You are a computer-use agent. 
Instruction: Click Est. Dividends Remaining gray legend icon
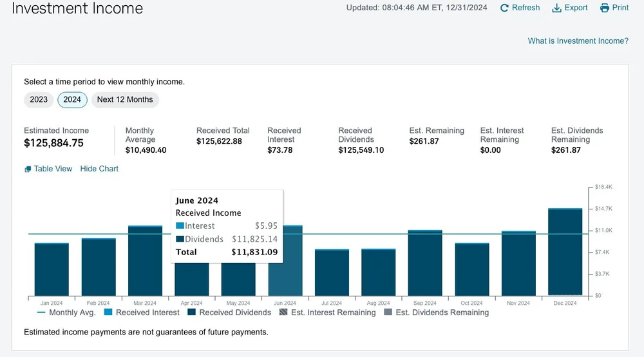(388, 313)
